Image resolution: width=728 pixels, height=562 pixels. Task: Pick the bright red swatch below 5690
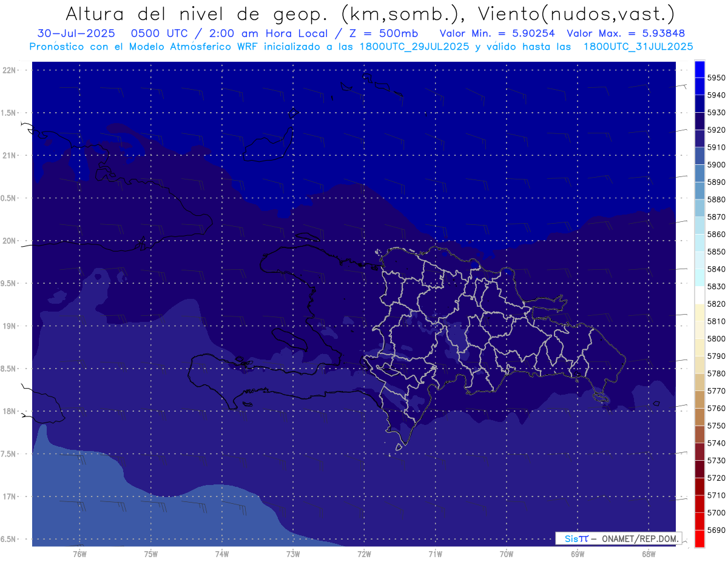(699, 538)
